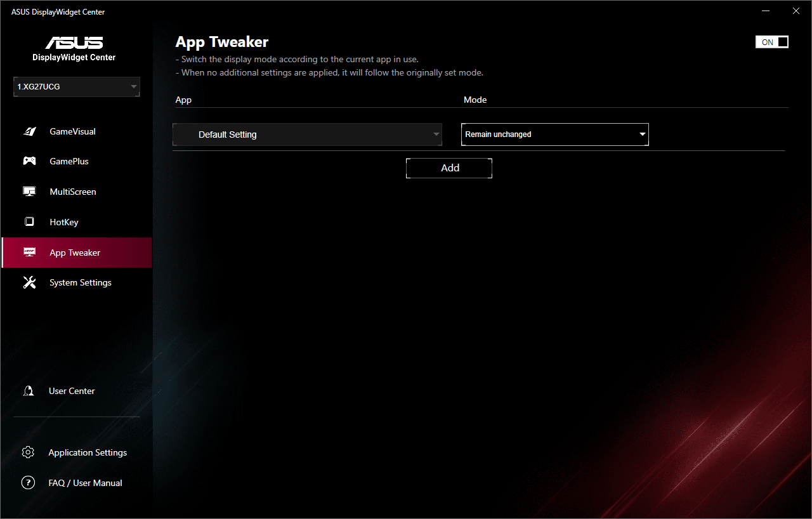The image size is (812, 519).
Task: Open the 1.XG27UCG monitor selector dropdown
Action: pyautogui.click(x=77, y=87)
